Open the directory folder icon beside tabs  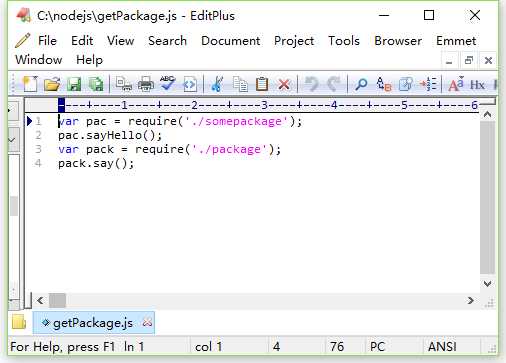(19, 322)
